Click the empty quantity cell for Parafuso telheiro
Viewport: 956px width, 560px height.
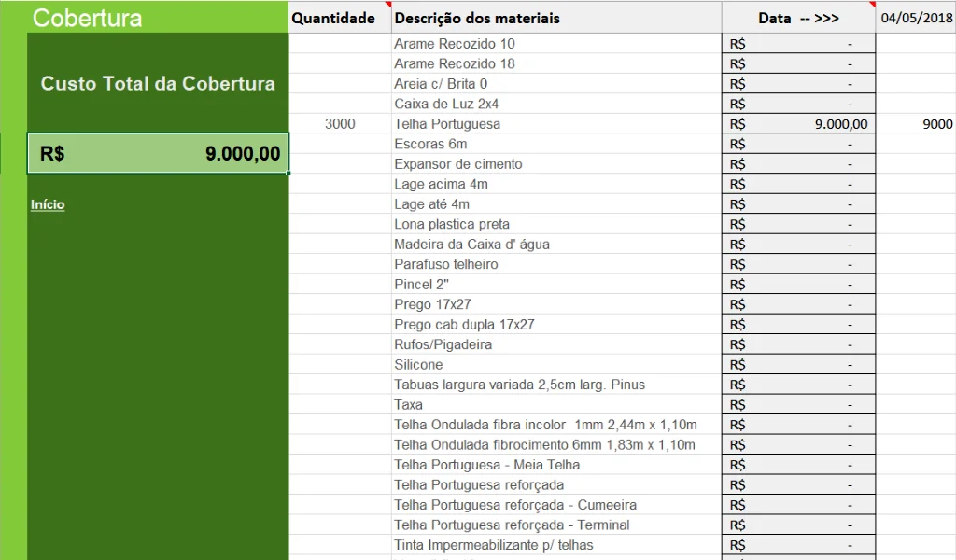340,264
